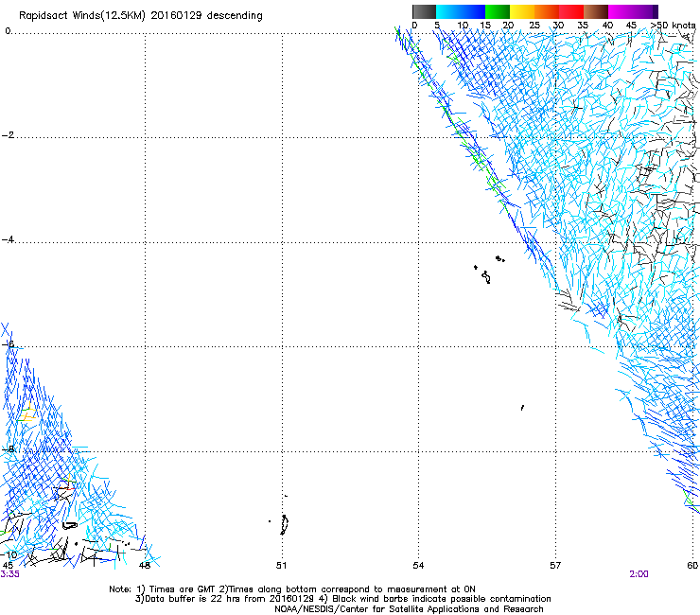700x615 pixels.
Task: Click the gray 0-5 knots legend swatch
Action: [424, 11]
